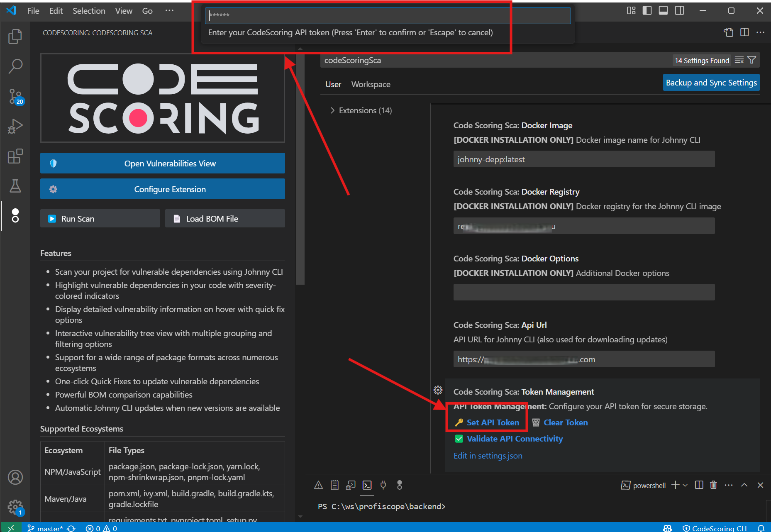Open the View menu

124,11
